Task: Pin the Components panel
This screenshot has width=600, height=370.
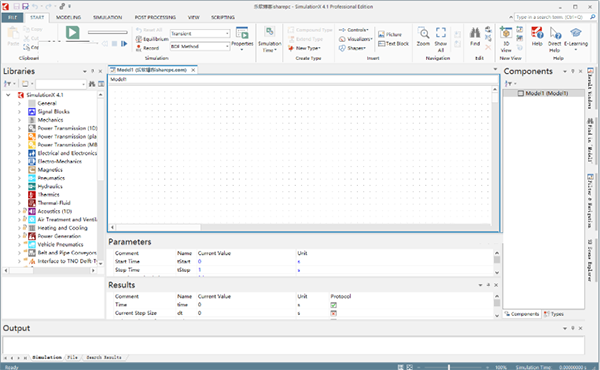Action: tap(573, 71)
